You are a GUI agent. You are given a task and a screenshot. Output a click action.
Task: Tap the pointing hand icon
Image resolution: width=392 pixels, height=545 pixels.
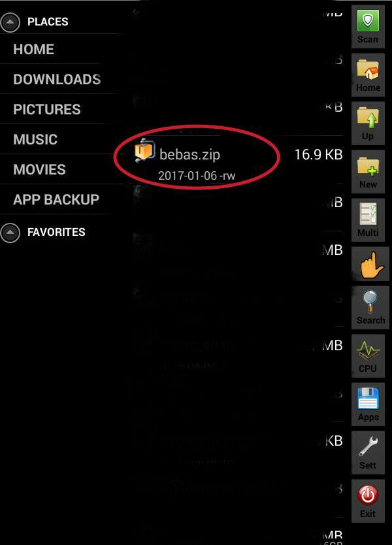[370, 264]
